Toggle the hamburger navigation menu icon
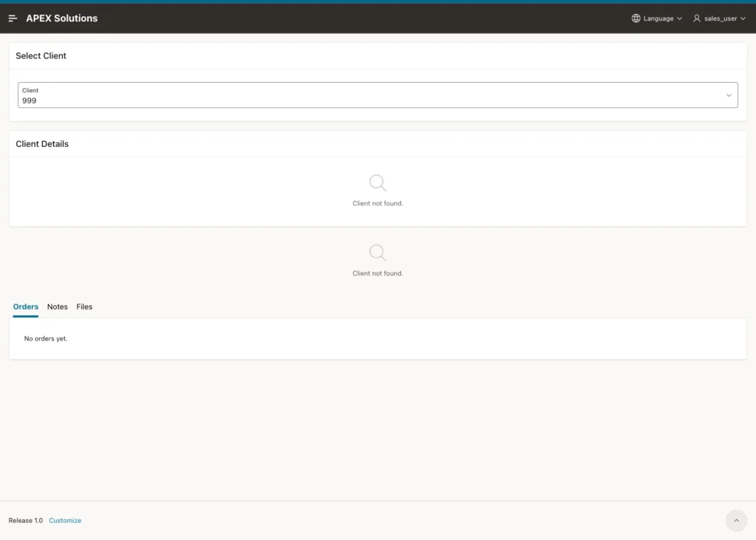This screenshot has width=756, height=540. (13, 18)
